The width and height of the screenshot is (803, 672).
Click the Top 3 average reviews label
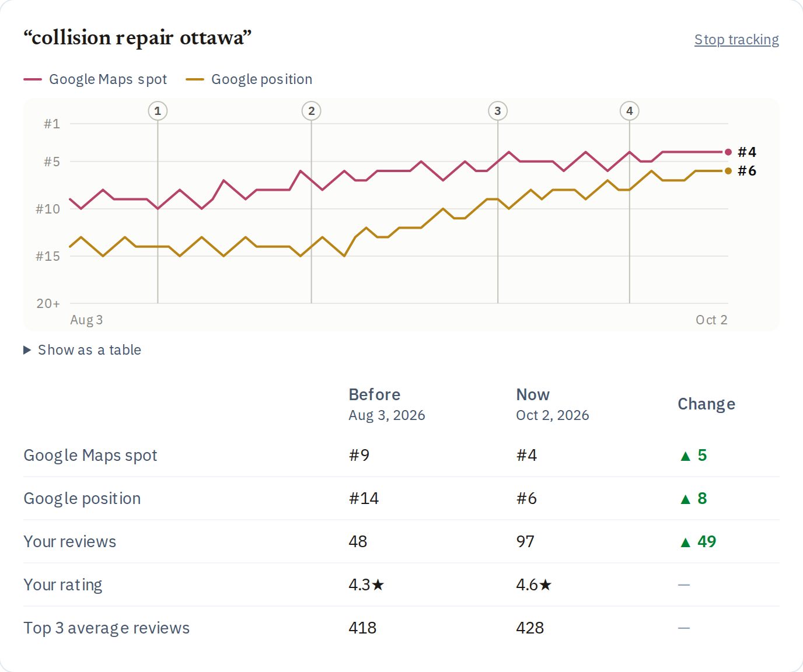(107, 628)
